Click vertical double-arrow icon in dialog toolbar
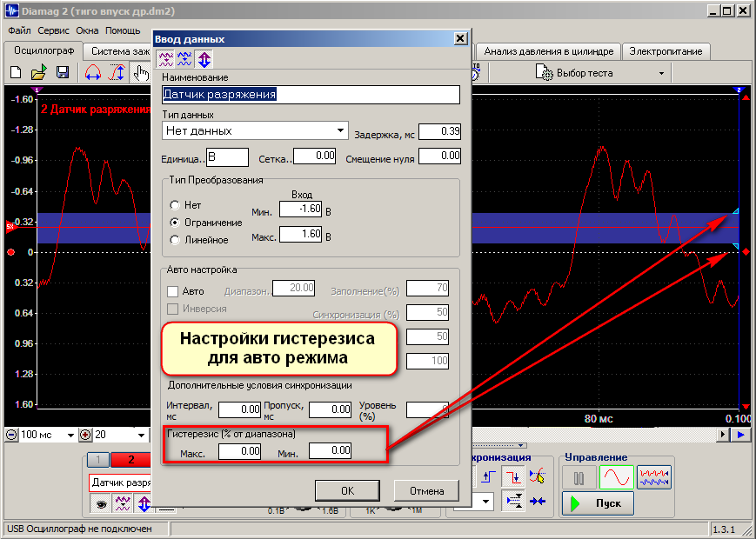 click(x=204, y=59)
